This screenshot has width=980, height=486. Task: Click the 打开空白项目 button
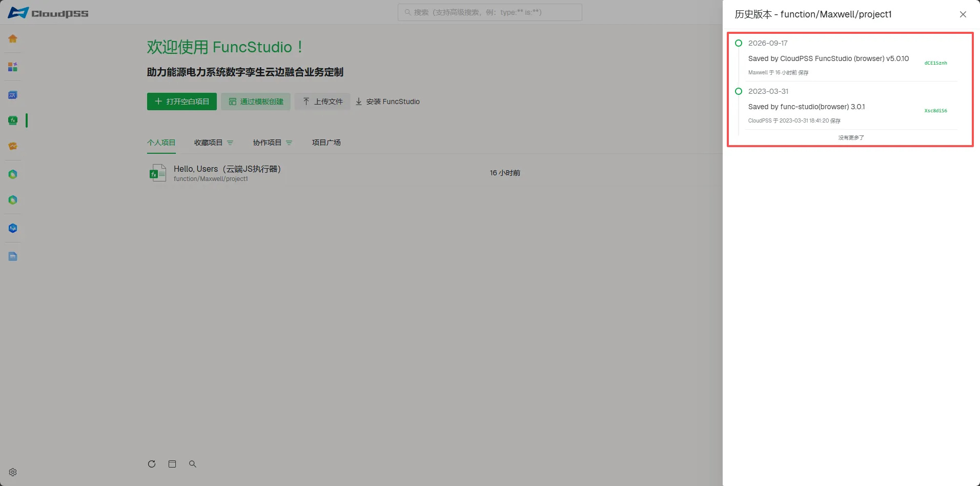click(182, 102)
